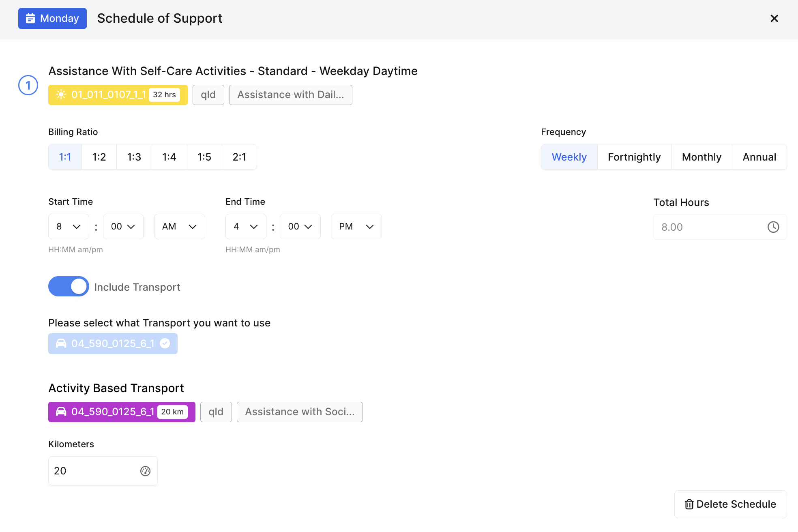
Task: Click the car icon in light blue transport chip
Action: tap(61, 343)
